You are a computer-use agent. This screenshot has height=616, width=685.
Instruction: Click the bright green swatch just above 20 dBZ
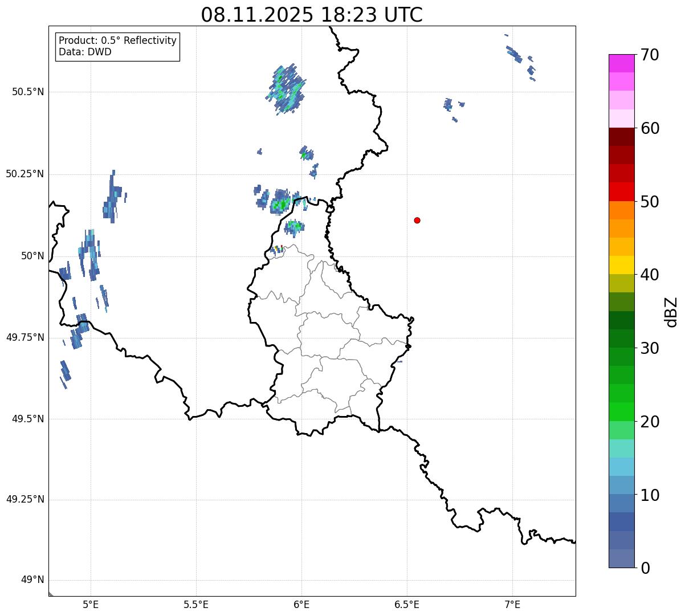[x=621, y=412]
